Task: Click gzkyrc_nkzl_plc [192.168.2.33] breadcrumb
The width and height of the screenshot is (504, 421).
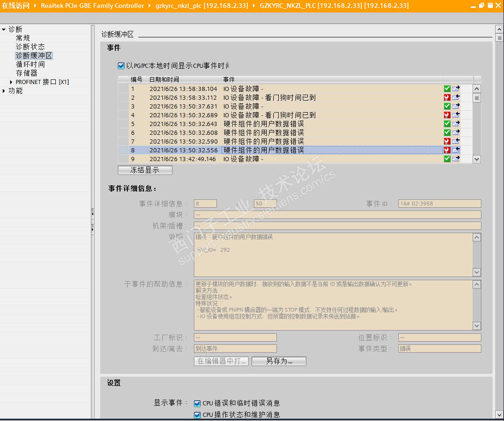Action: pos(202,6)
